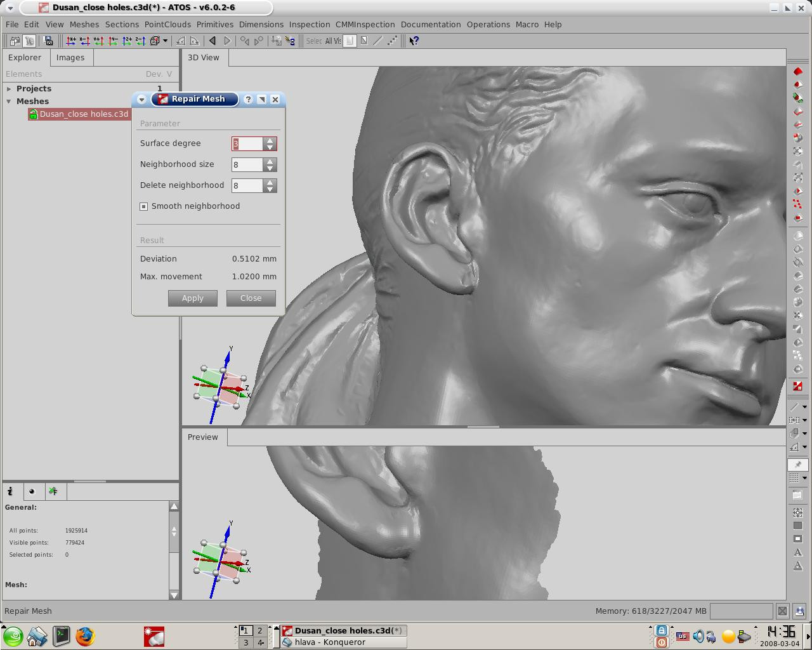Screen dimensions: 812x650
Task: Click the Firefox icon in taskbar
Action: point(85,636)
